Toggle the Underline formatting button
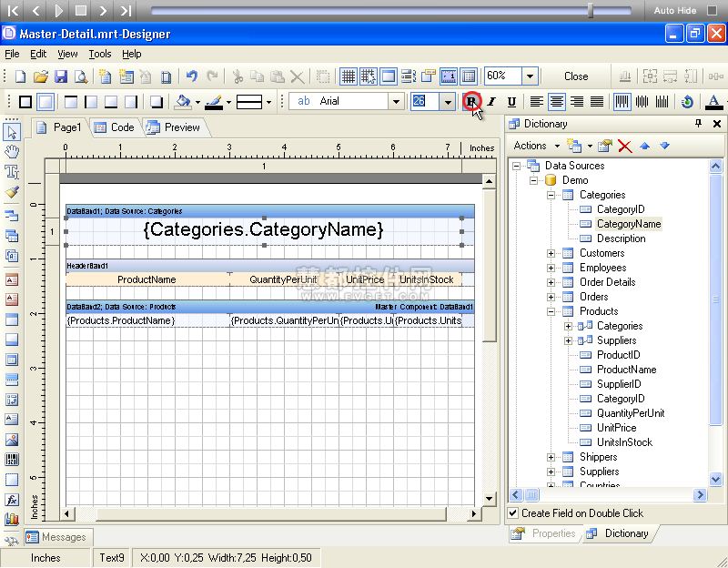This screenshot has width=728, height=568. [511, 101]
